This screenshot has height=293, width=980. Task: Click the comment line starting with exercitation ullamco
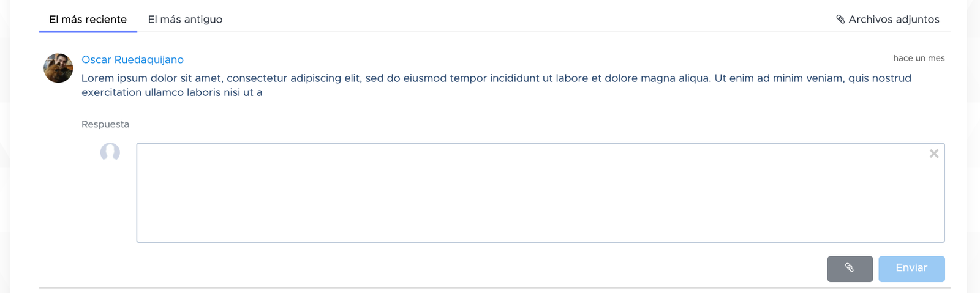pos(172,92)
